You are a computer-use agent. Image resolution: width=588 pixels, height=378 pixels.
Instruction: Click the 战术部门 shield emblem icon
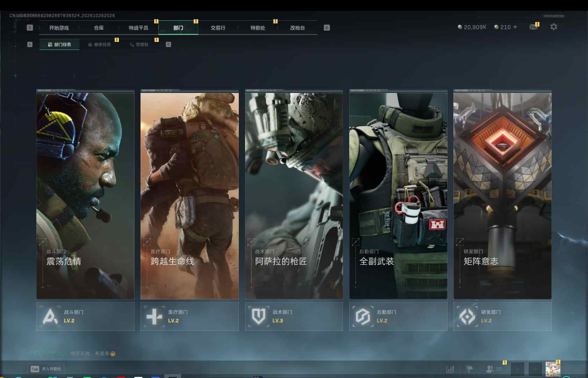pos(259,317)
